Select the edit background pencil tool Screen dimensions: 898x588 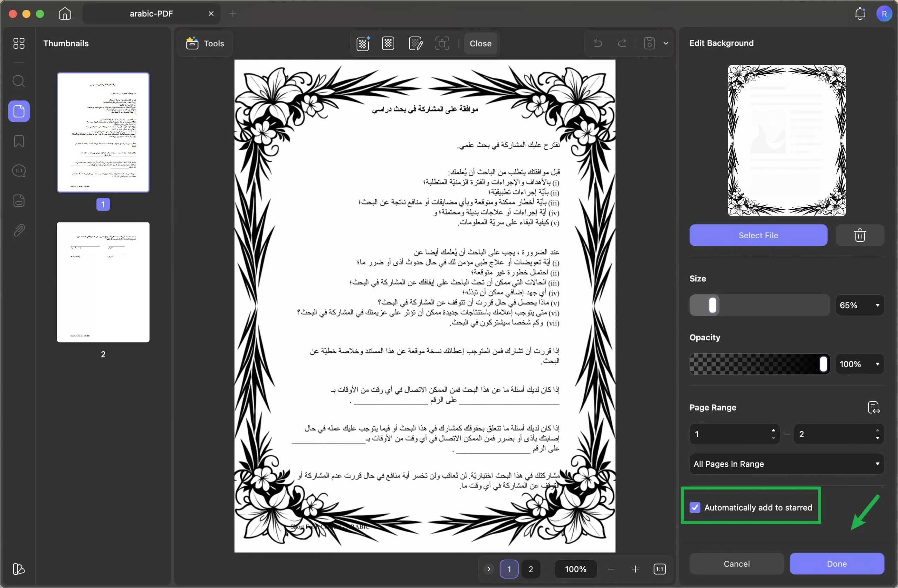coord(415,43)
